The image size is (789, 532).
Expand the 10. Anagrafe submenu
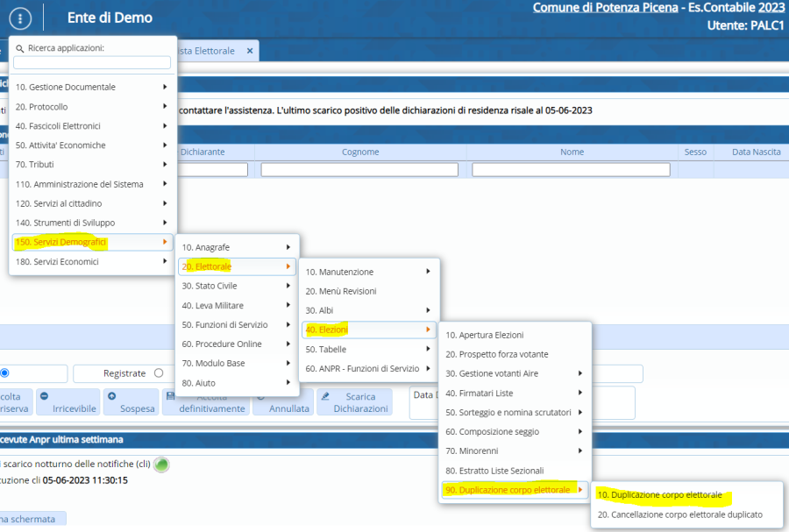[237, 247]
